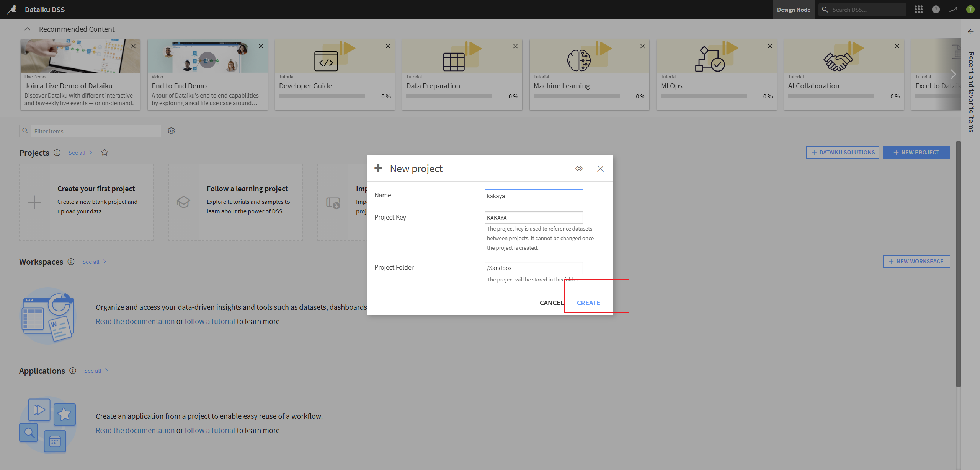This screenshot has height=470, width=980.
Task: Open the Developer Guide code icon
Action: tap(326, 61)
